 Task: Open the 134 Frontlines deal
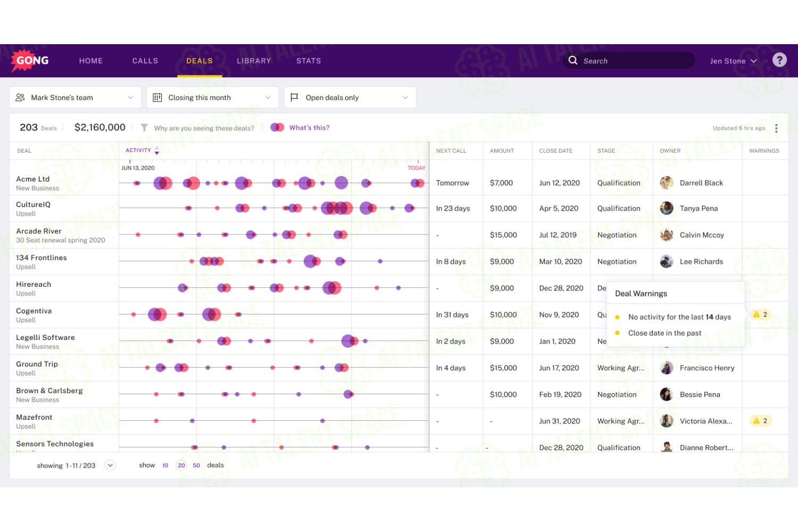tap(41, 257)
